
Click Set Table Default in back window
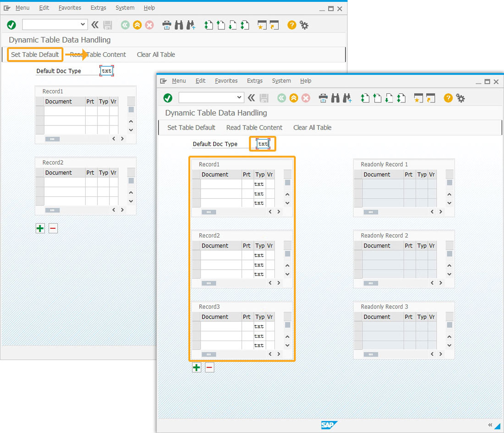pos(35,54)
